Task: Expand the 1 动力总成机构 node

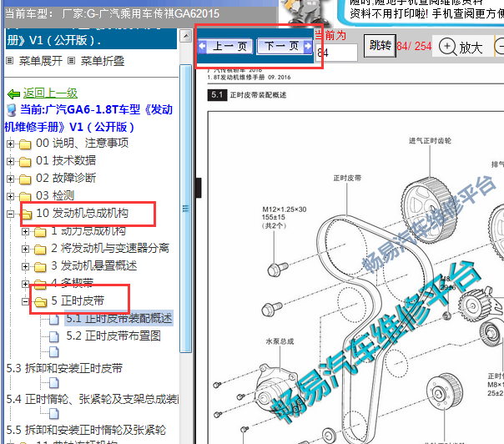Action: point(25,231)
